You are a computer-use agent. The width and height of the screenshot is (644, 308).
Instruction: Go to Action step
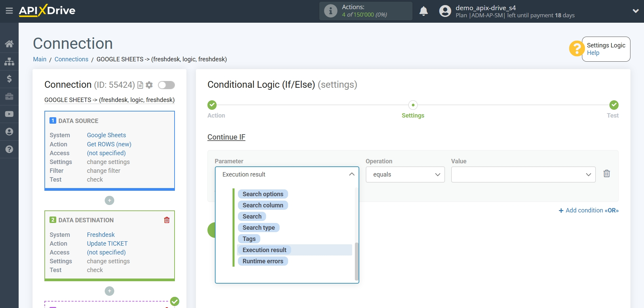(x=212, y=105)
